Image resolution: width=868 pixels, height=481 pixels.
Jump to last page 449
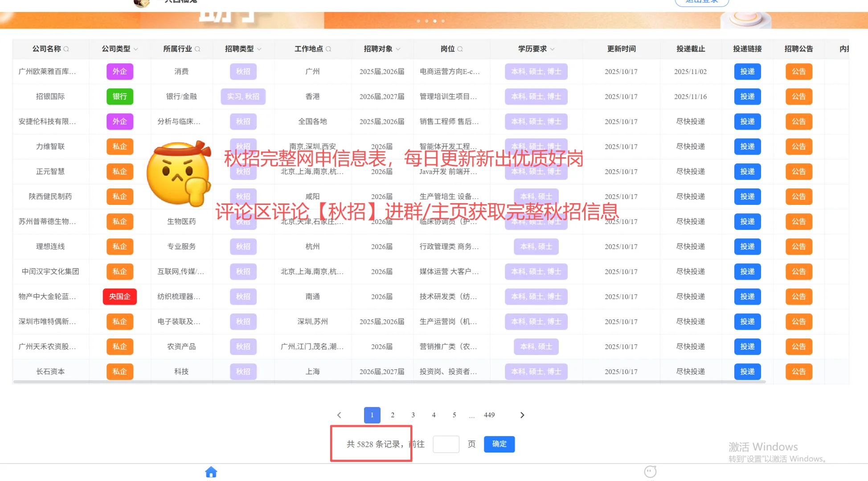click(x=489, y=415)
